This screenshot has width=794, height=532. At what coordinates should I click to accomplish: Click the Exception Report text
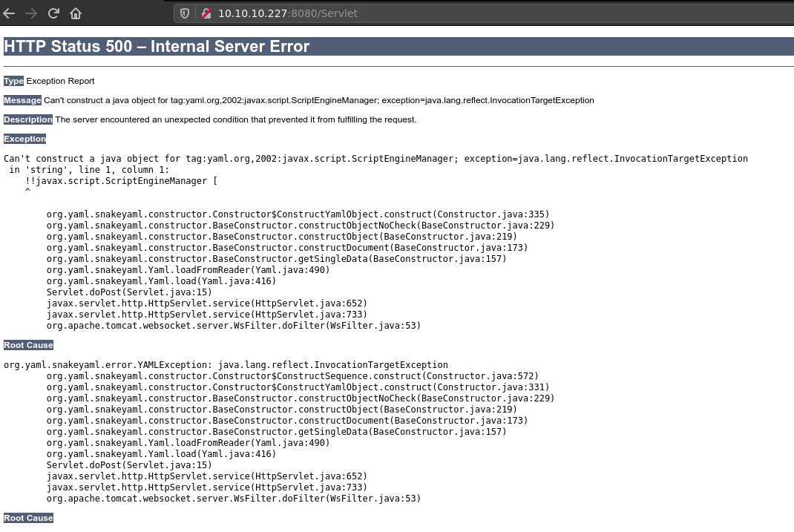(x=60, y=81)
